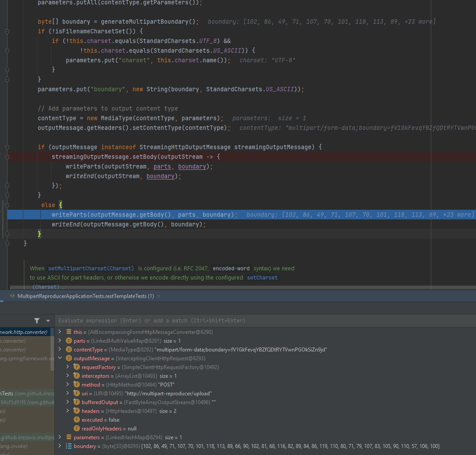Click the field icon beside 'uri'

point(77,394)
